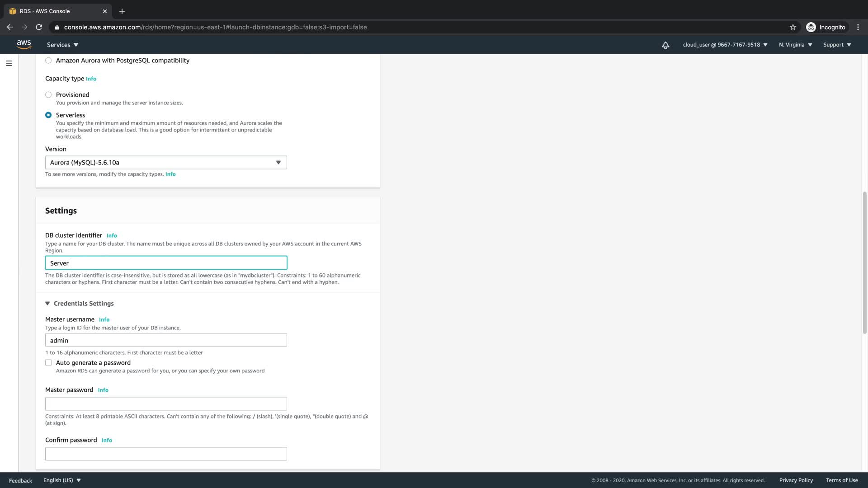Open the N. Virginia region dropdown

[795, 45]
